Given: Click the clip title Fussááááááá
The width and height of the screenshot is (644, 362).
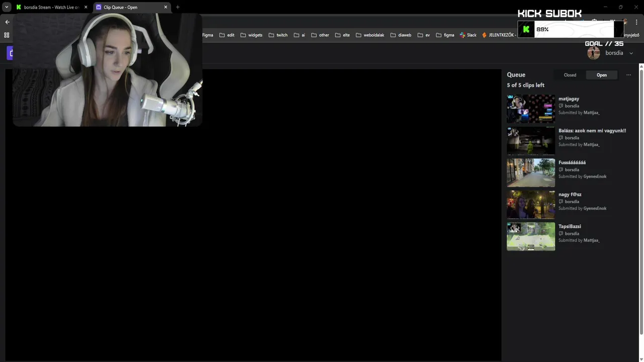Looking at the screenshot, I should [x=572, y=162].
